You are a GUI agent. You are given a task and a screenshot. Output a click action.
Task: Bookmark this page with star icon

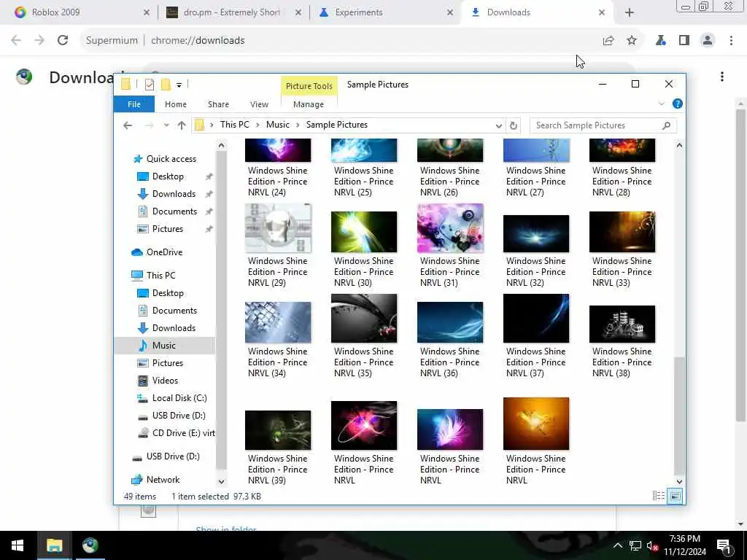pos(632,41)
